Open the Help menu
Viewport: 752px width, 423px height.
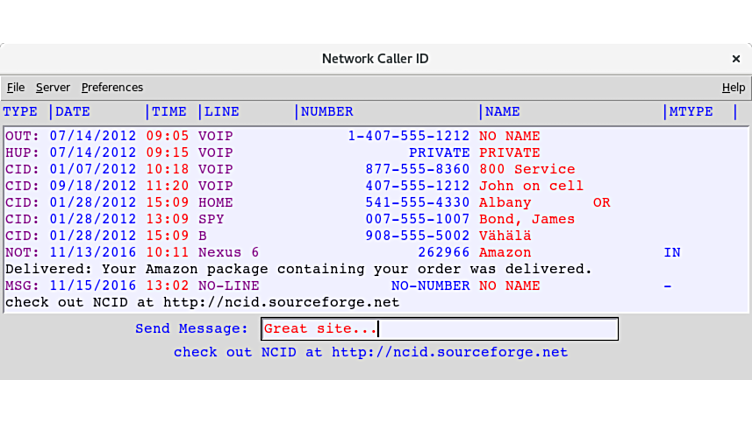(x=733, y=87)
